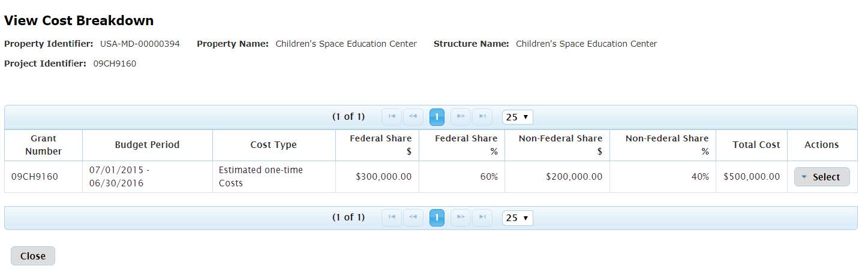Select page 1 in bottom paginator
The image size is (868, 275).
click(437, 217)
